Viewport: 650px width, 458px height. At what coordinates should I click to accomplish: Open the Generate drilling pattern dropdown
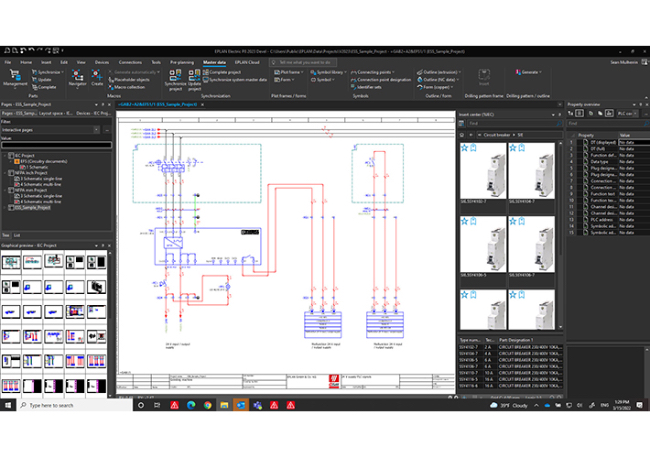[529, 72]
